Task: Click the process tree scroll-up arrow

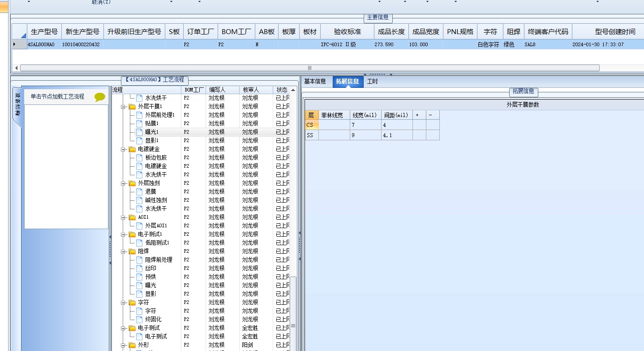Action: pyautogui.click(x=293, y=90)
